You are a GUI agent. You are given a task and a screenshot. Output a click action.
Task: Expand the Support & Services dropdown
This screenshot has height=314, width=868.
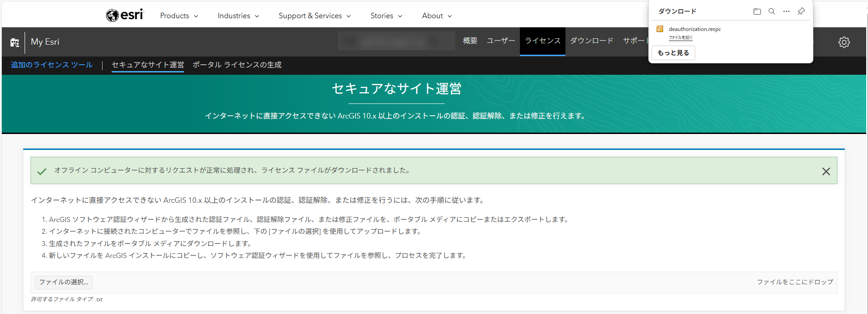(x=314, y=16)
